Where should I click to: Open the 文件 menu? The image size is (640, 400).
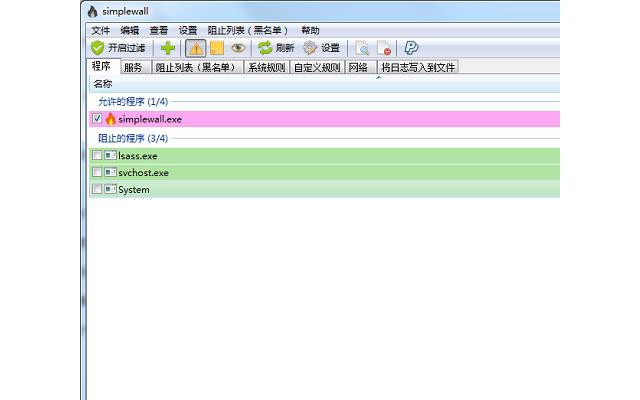[x=100, y=30]
